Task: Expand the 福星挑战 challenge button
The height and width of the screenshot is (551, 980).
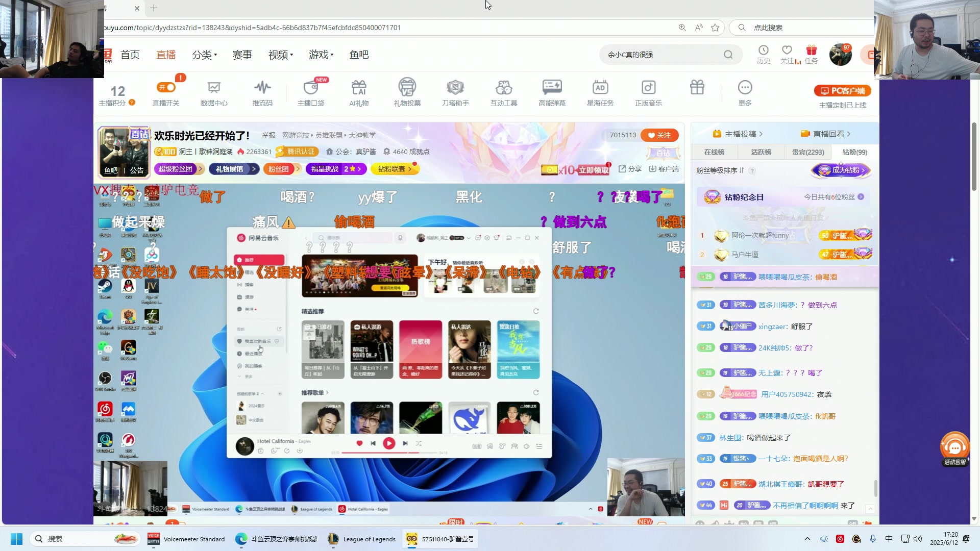Action: point(336,169)
